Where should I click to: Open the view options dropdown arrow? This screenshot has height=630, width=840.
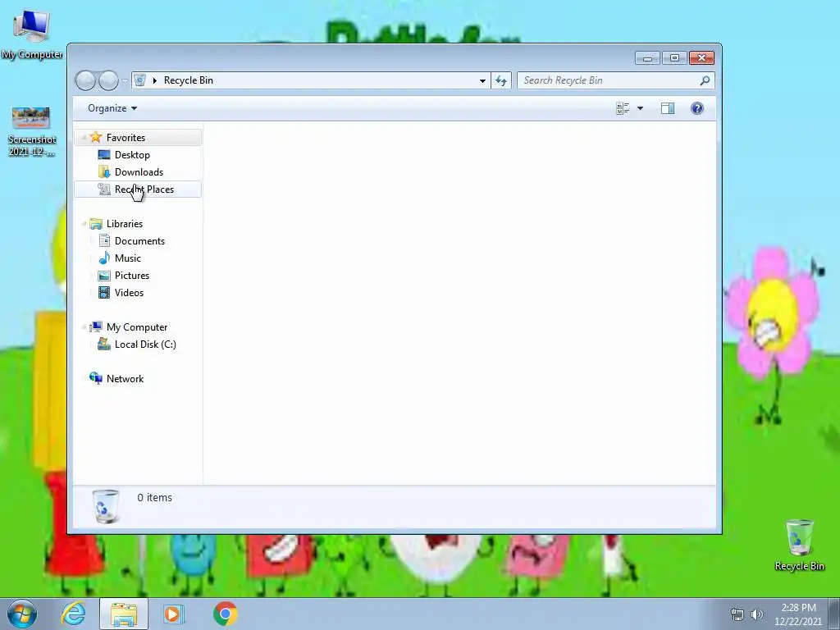click(x=640, y=109)
